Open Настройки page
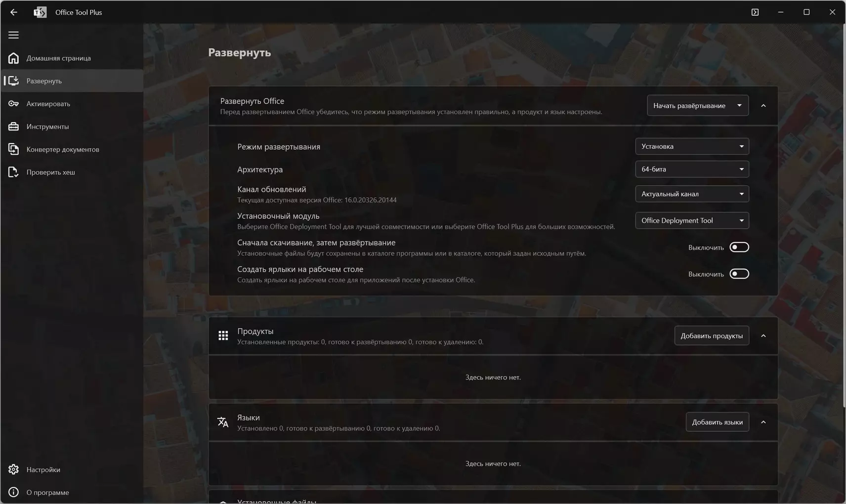This screenshot has width=846, height=504. 72,469
